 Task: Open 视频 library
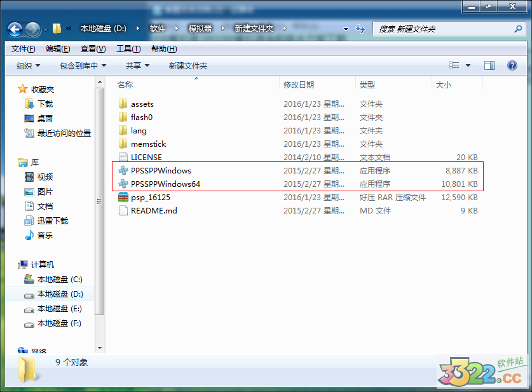pos(39,177)
